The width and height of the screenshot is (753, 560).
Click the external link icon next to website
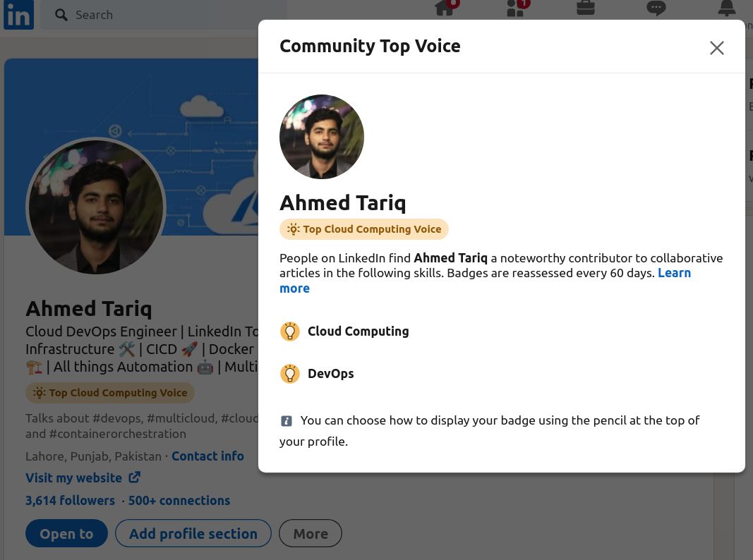point(135,477)
